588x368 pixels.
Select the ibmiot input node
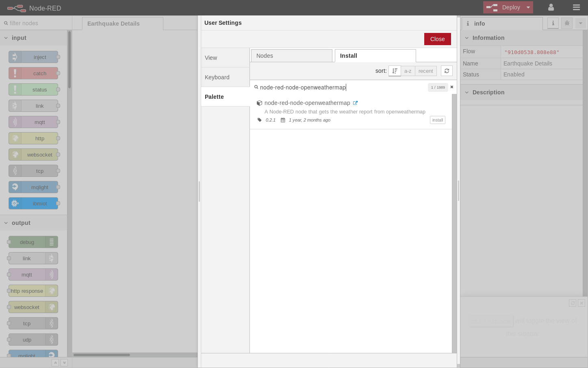tap(33, 203)
